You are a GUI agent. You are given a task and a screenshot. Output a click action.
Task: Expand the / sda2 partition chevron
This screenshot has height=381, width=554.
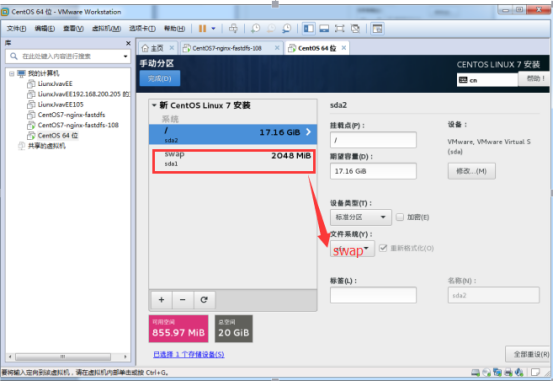click(x=308, y=132)
